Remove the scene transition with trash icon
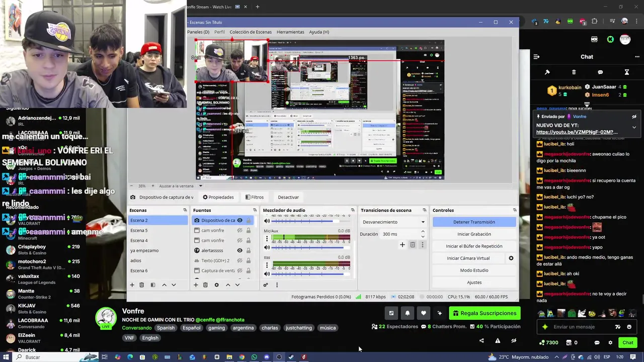Image resolution: width=644 pixels, height=362 pixels. (413, 245)
